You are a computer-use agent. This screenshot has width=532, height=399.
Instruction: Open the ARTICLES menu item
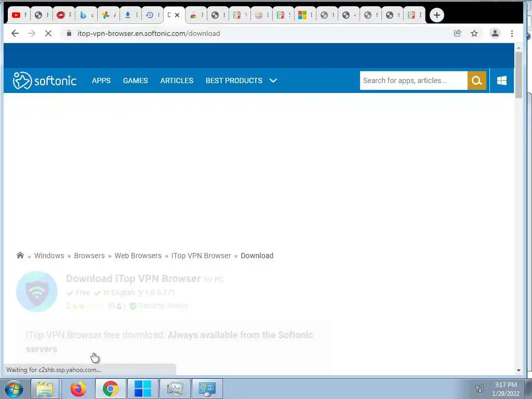click(177, 81)
